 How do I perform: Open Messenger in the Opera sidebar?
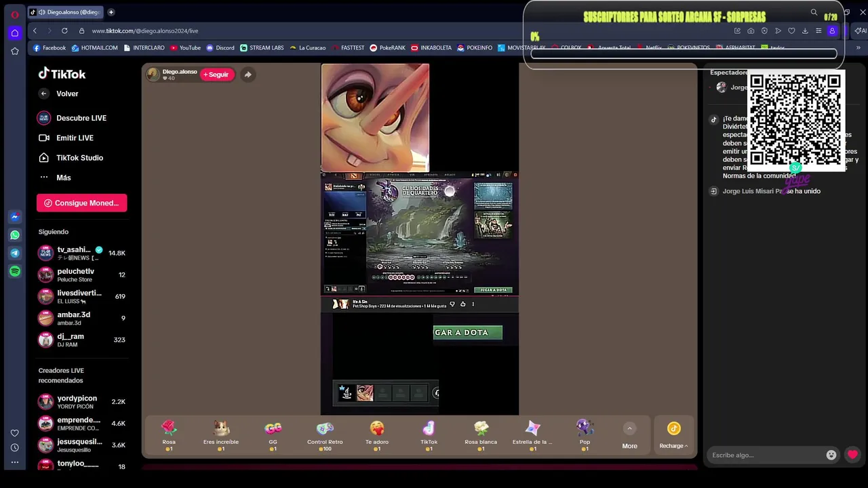coord(14,217)
